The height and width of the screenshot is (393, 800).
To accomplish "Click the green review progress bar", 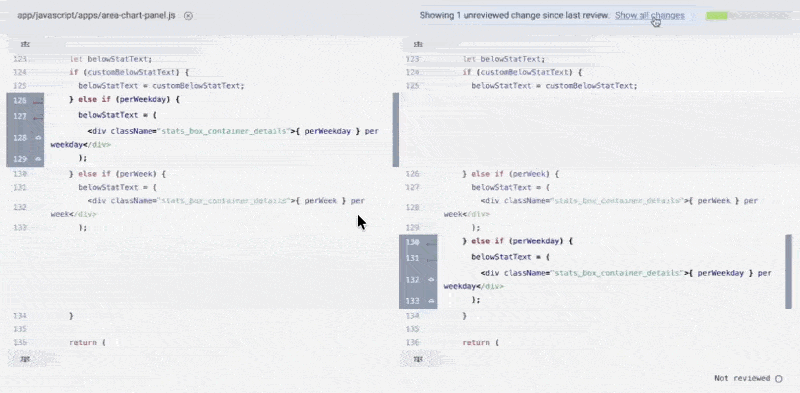I will (x=716, y=16).
